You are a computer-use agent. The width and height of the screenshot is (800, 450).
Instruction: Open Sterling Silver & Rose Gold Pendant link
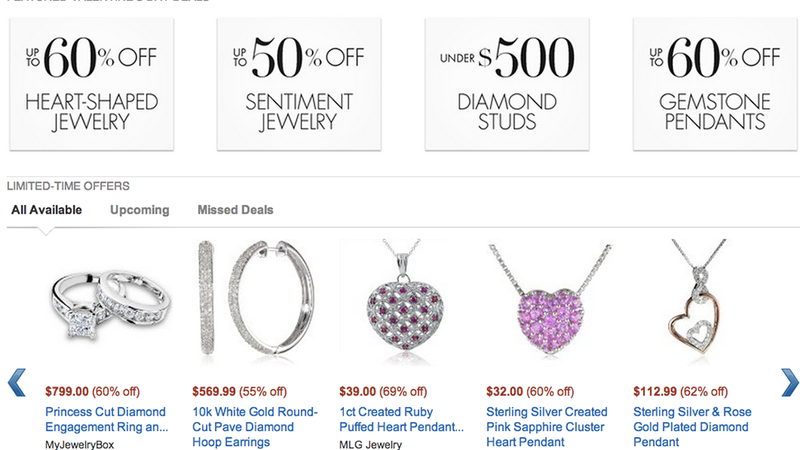click(x=692, y=427)
